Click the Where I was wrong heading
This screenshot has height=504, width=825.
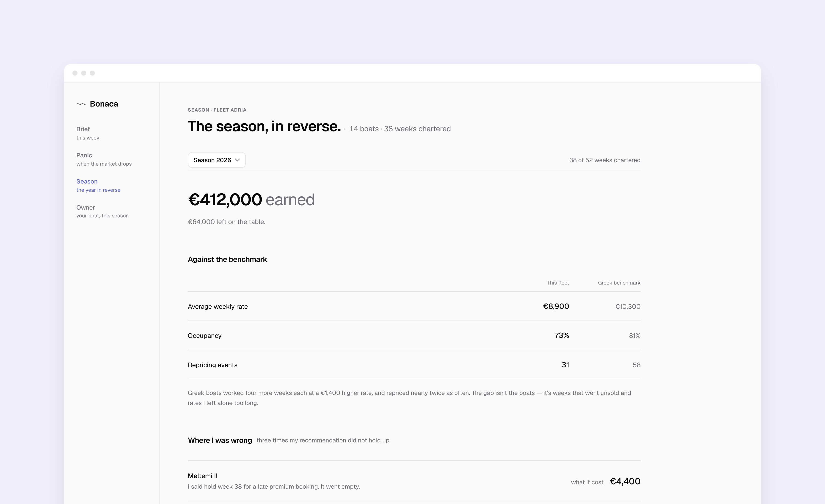pyautogui.click(x=220, y=440)
